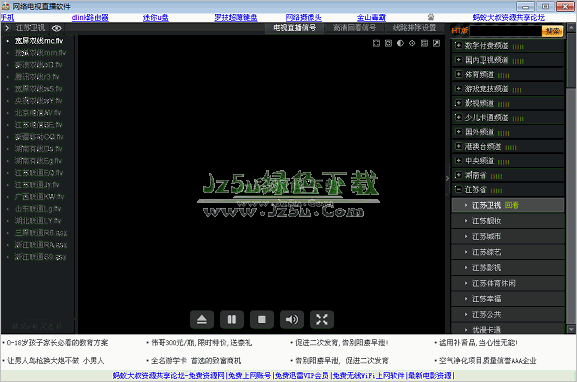Toggle the eye icon beside 江苏卫视

coord(57,28)
